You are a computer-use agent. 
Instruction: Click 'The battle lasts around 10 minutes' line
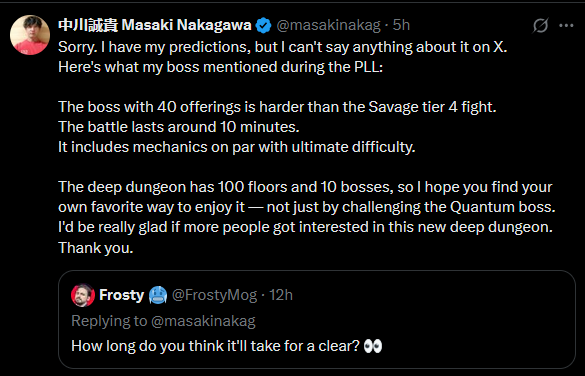coord(179,127)
